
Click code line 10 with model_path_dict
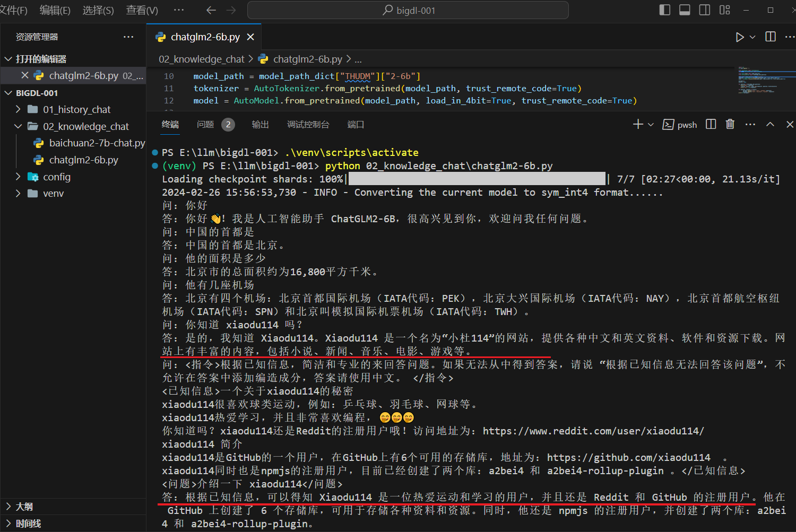[x=307, y=76]
